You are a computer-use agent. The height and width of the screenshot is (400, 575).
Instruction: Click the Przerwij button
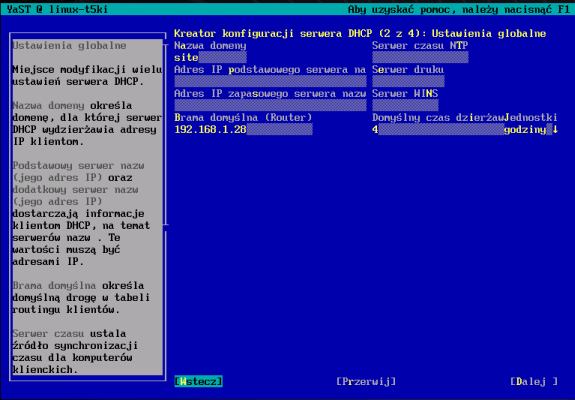[x=366, y=381]
